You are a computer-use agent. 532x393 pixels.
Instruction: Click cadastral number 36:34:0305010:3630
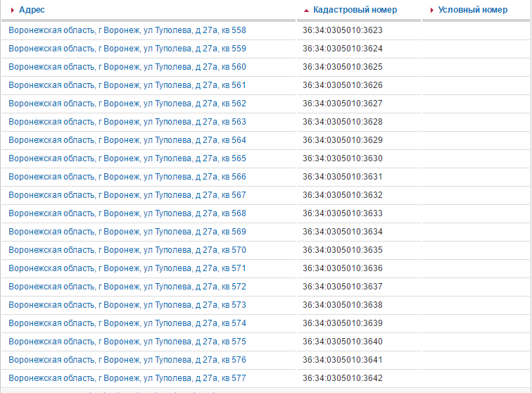[x=343, y=158]
